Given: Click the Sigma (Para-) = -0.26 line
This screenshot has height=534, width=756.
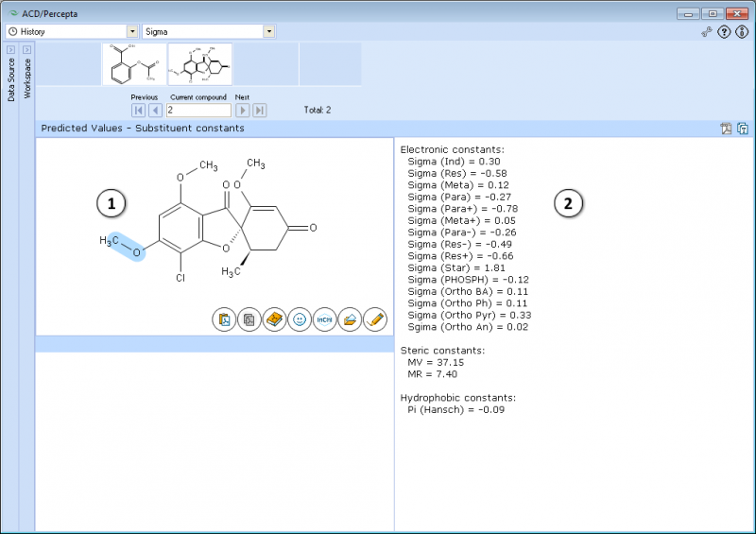Looking at the screenshot, I should point(462,233).
